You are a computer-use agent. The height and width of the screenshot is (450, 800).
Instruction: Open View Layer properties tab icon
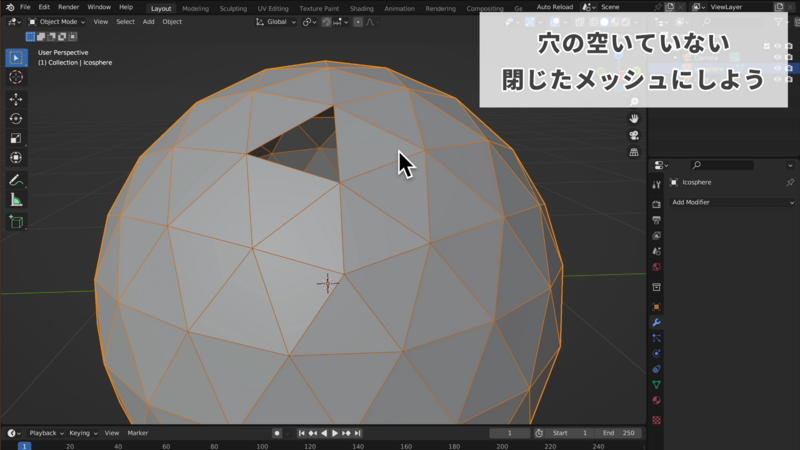pos(657,236)
